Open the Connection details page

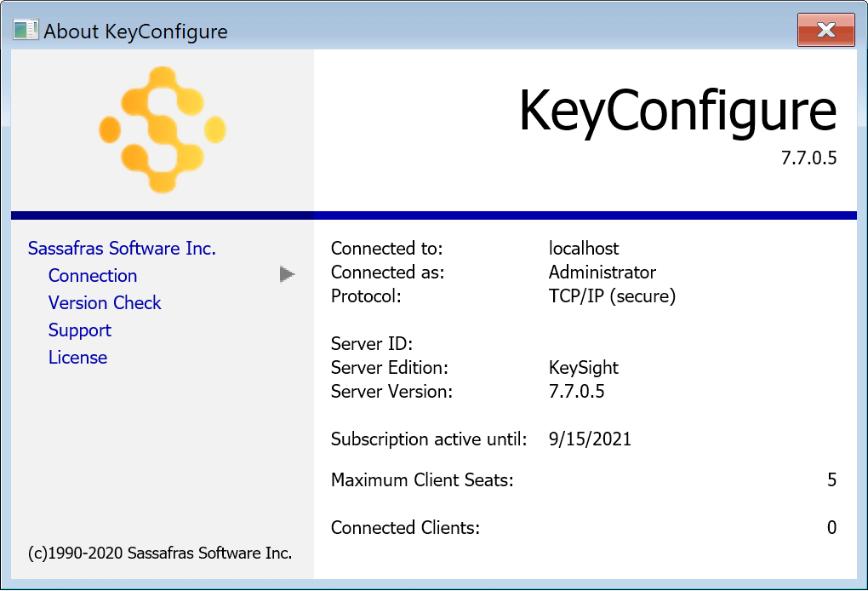coord(92,275)
